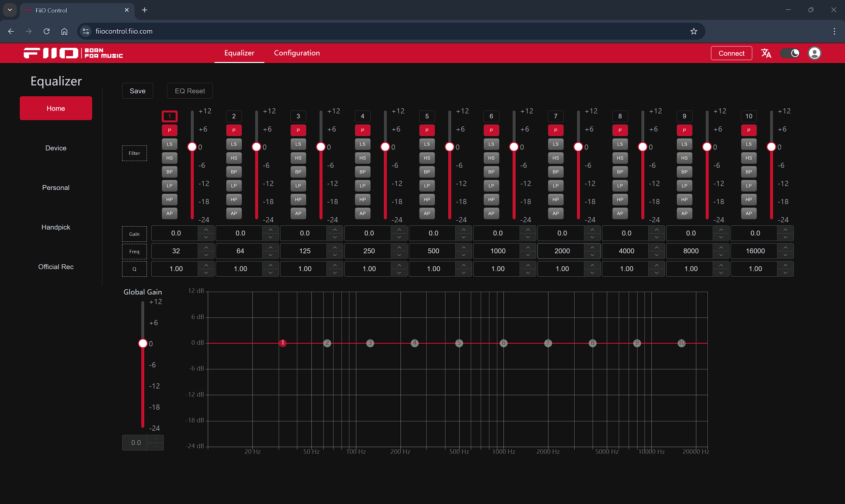
Task: Decrease band 6 frequency with down arrow
Action: point(528,255)
